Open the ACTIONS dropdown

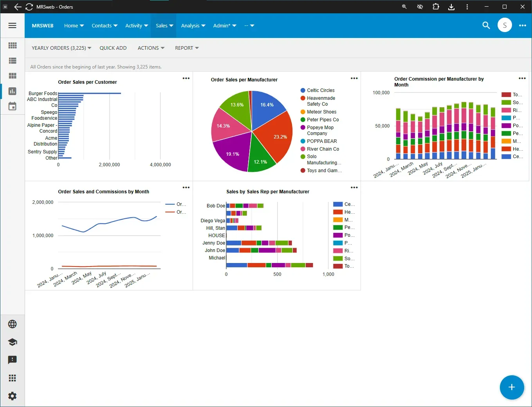[x=151, y=48]
